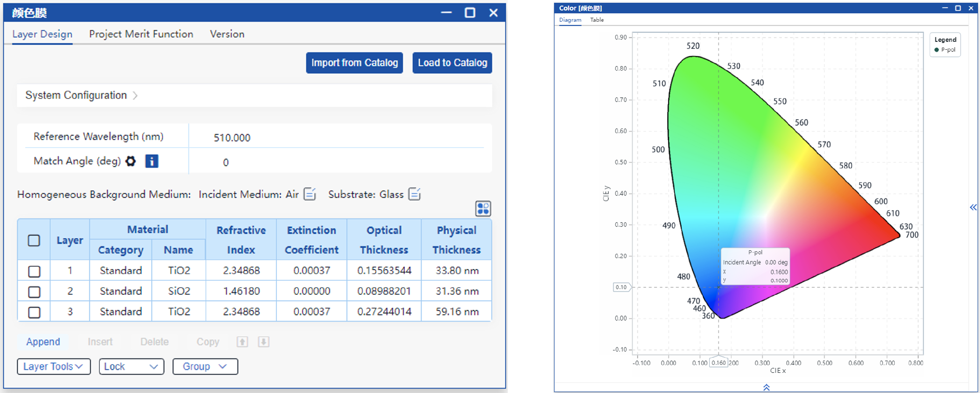Switch to the Project Merit Function tab

[x=141, y=34]
